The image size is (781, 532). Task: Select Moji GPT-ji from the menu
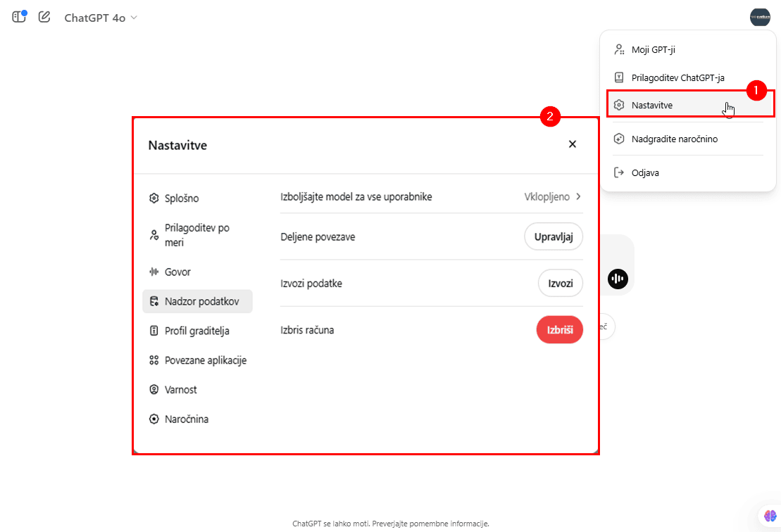tap(653, 49)
